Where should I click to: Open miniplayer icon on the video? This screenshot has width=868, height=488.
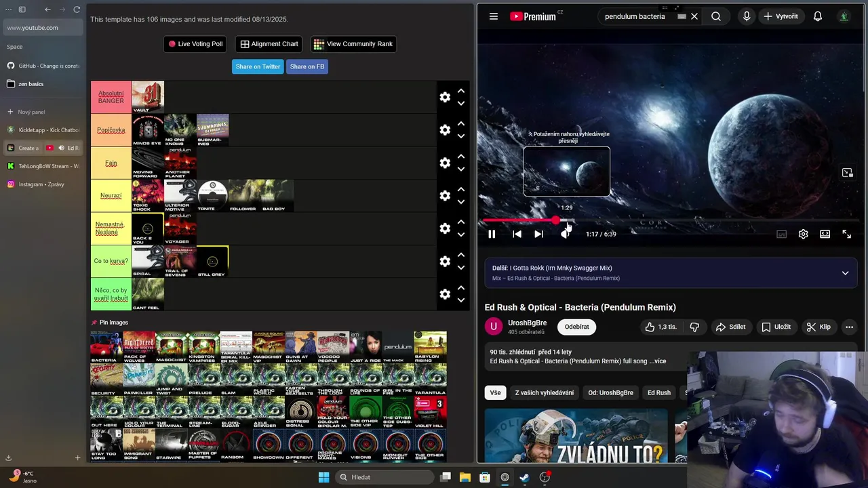(x=847, y=173)
